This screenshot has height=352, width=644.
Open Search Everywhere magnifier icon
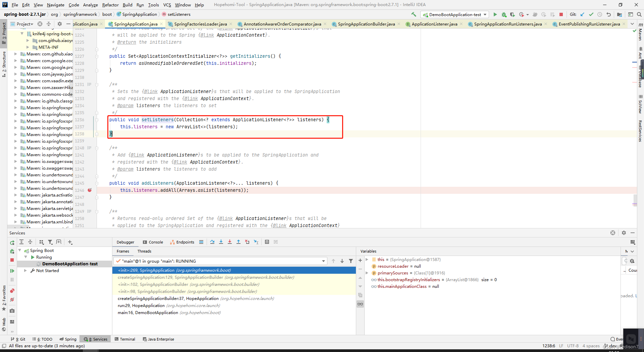(639, 14)
